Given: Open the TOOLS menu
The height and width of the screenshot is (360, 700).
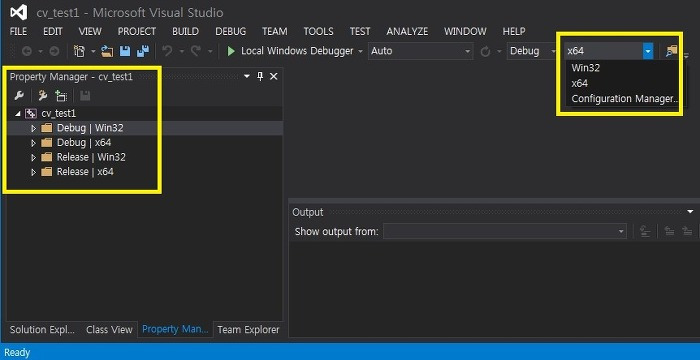Looking at the screenshot, I should pos(318,31).
